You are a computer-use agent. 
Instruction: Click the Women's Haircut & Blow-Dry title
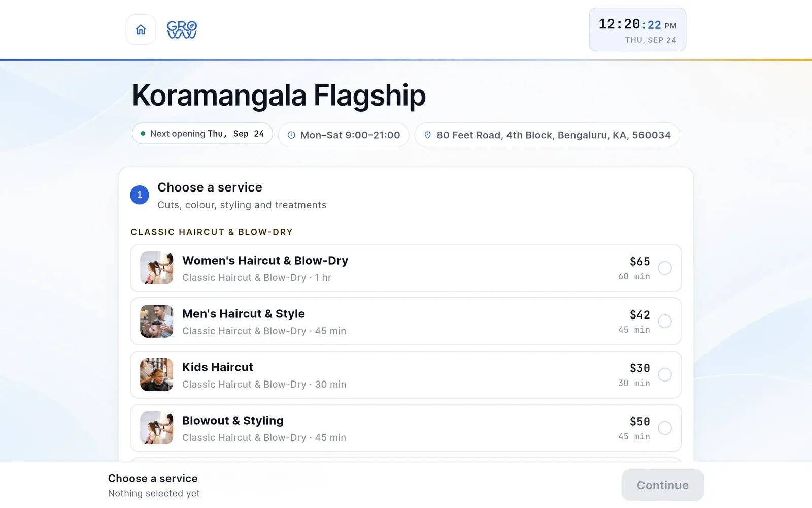click(x=265, y=261)
